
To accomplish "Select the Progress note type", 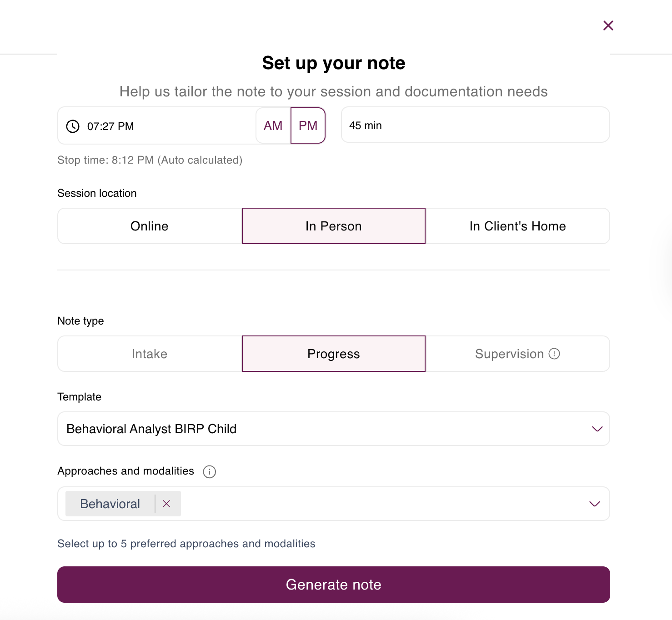I will tap(333, 354).
